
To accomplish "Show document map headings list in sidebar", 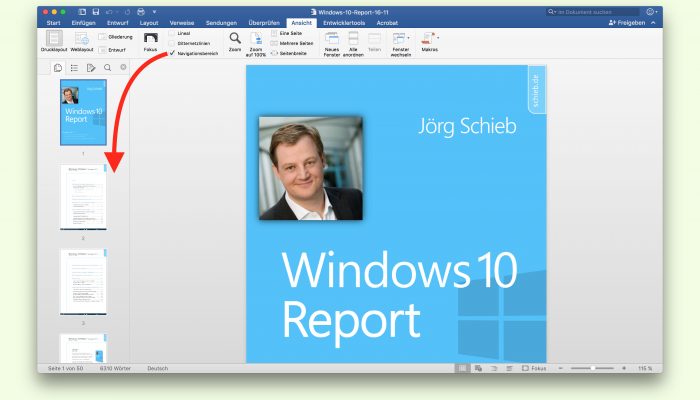I will (75, 68).
